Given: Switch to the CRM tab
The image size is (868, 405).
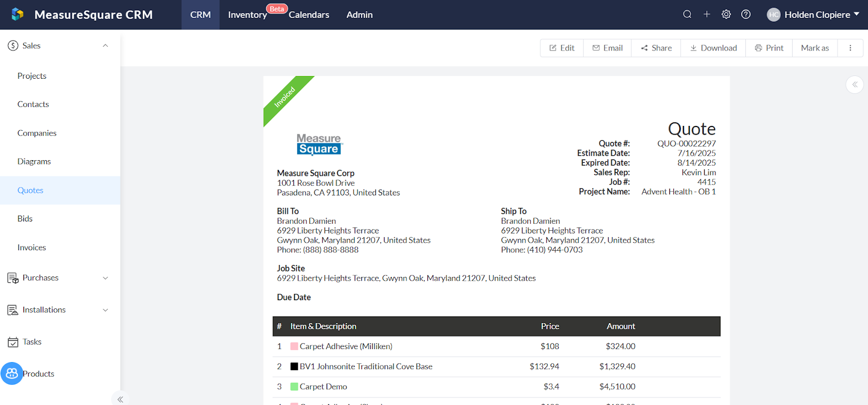Looking at the screenshot, I should (200, 15).
